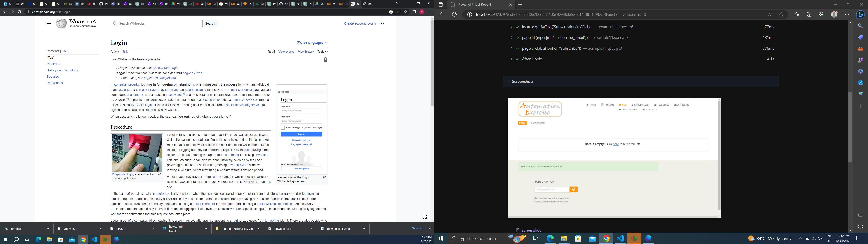Click the page protection padlock icon

(325, 60)
